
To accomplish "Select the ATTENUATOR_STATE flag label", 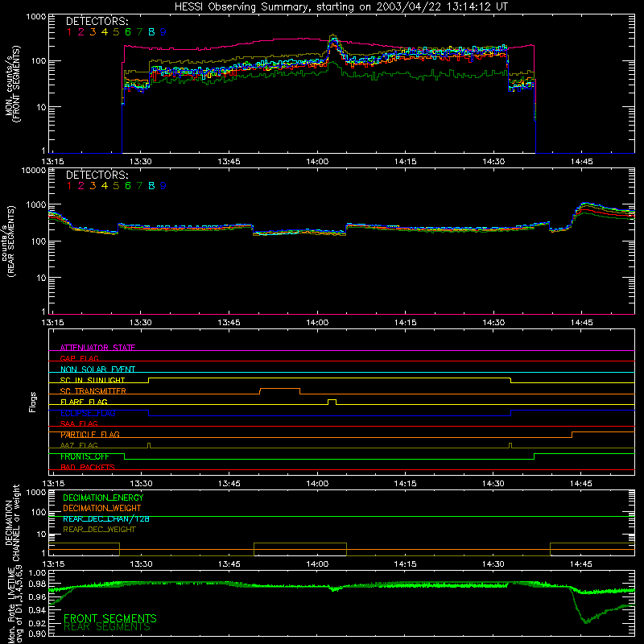I will click(97, 348).
